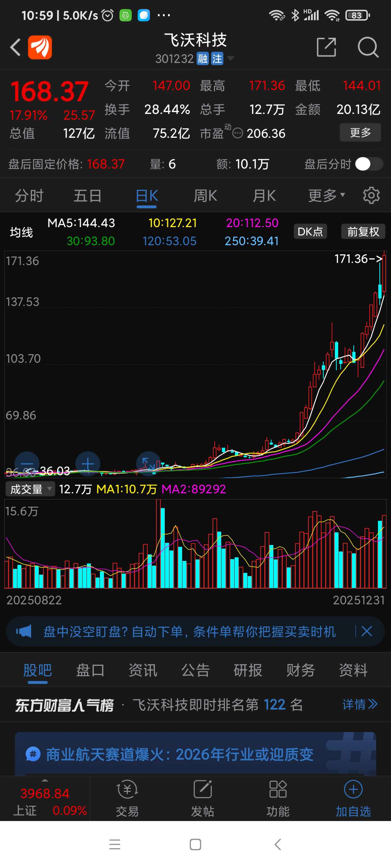This screenshot has height=868, width=391.
Task: Open 成交量 indicator dropdown
Action: [x=30, y=489]
